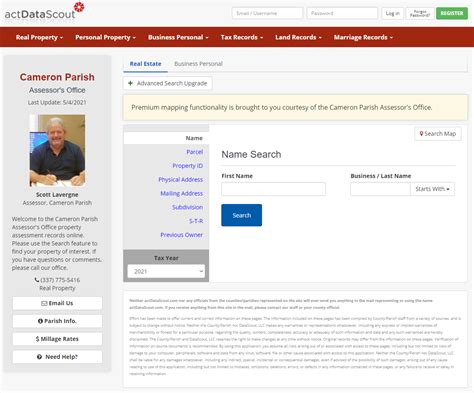Focus the Password field

342,13
